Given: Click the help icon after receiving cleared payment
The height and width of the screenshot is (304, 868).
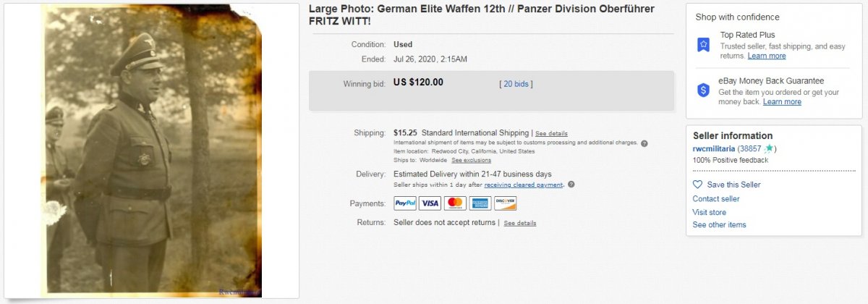Looking at the screenshot, I should pyautogui.click(x=571, y=185).
